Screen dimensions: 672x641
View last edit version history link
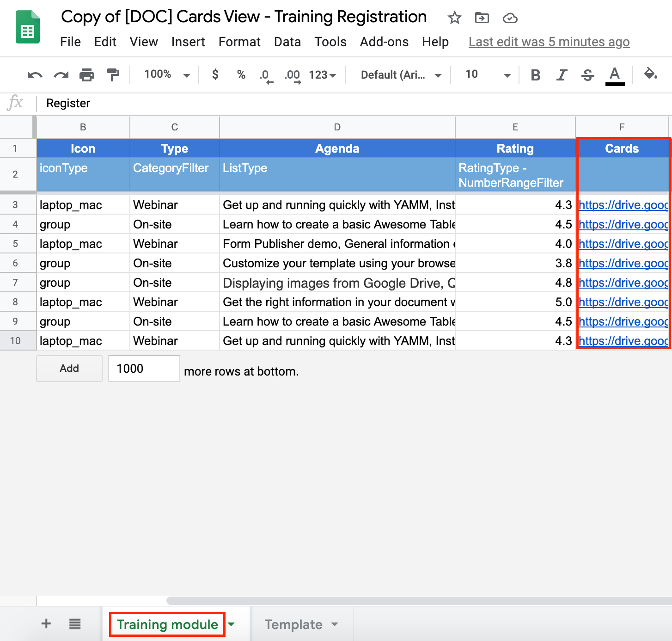pos(549,42)
